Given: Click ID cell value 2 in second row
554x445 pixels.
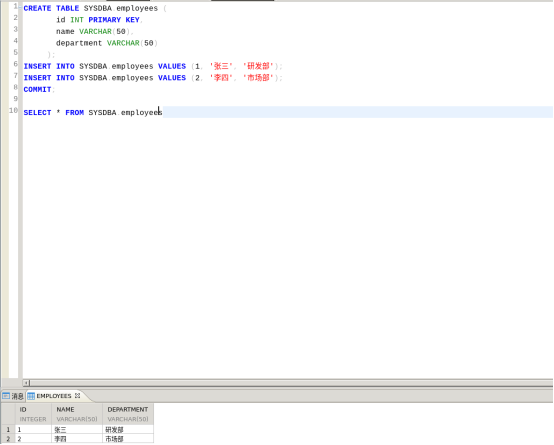Looking at the screenshot, I should 33,439.
